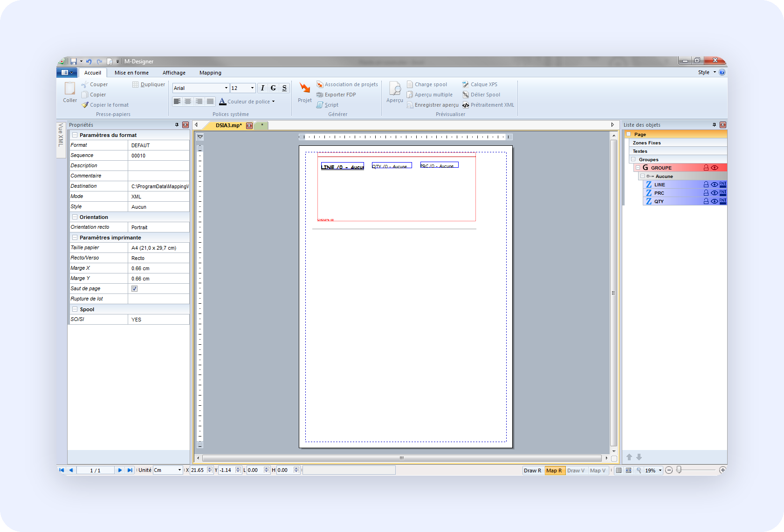Click the save icon in the title bar
This screenshot has height=532, width=784.
tap(74, 61)
